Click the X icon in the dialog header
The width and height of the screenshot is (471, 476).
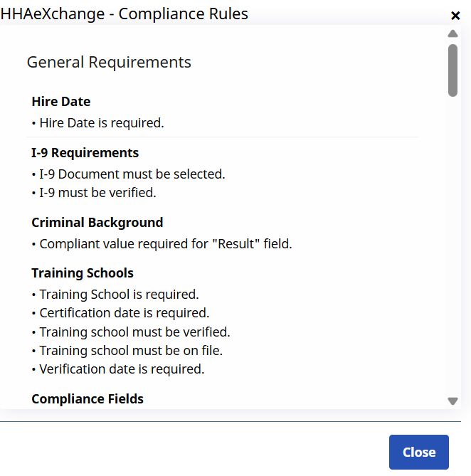tap(455, 16)
